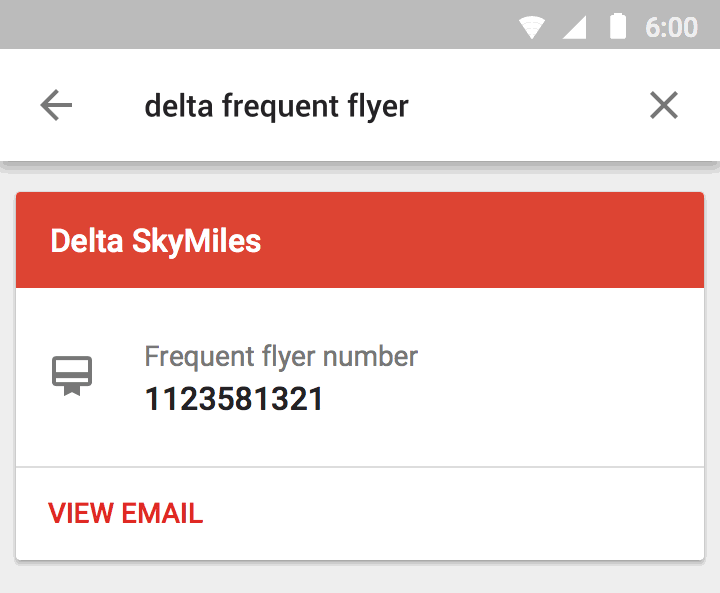Screen dimensions: 720x593
Task: Tap the Wi-Fi status icon
Action: [x=531, y=27]
